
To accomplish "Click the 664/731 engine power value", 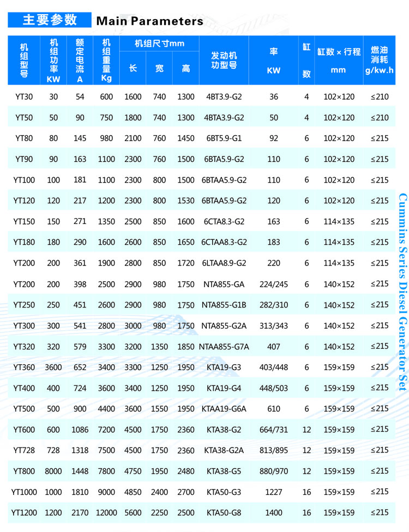I will point(274,430).
